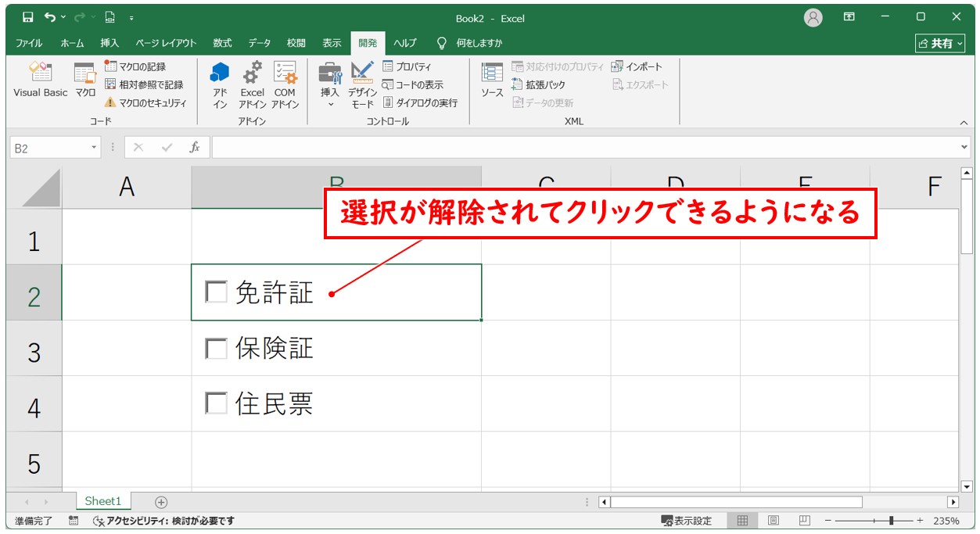Switch to Page Layout view
Image resolution: width=980 pixels, height=534 pixels.
click(774, 521)
